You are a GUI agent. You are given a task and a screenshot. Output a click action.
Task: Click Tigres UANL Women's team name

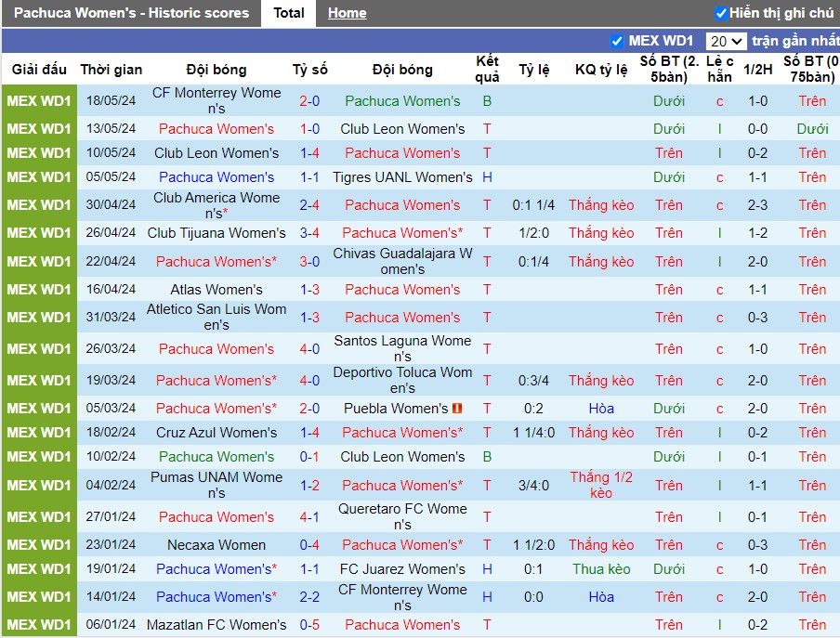(402, 177)
